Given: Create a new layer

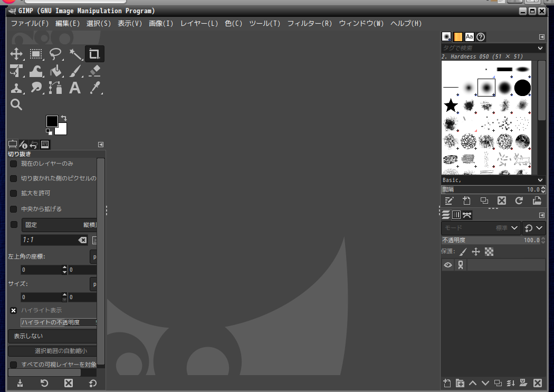Looking at the screenshot, I should (x=447, y=383).
